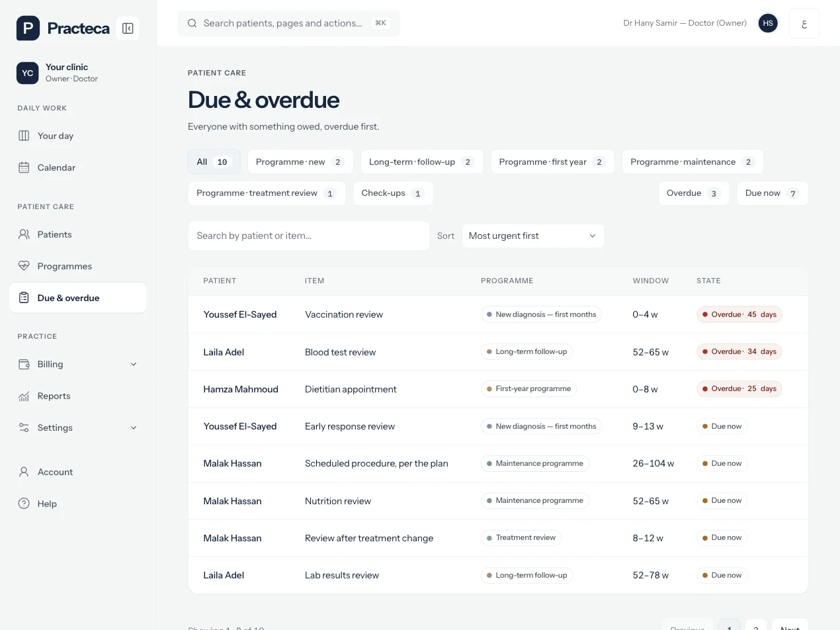Open Laila Adel Blood test review row
The height and width of the screenshot is (630, 840).
pos(498,351)
